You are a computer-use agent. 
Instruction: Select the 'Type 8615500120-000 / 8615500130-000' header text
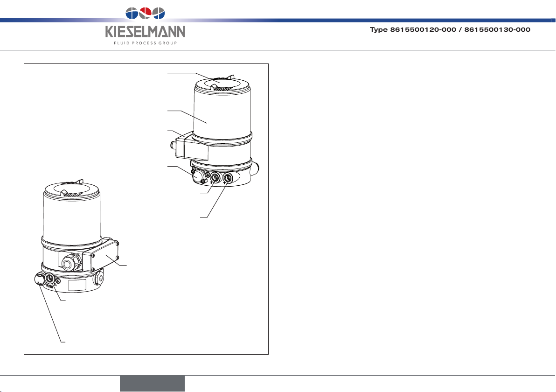click(450, 30)
